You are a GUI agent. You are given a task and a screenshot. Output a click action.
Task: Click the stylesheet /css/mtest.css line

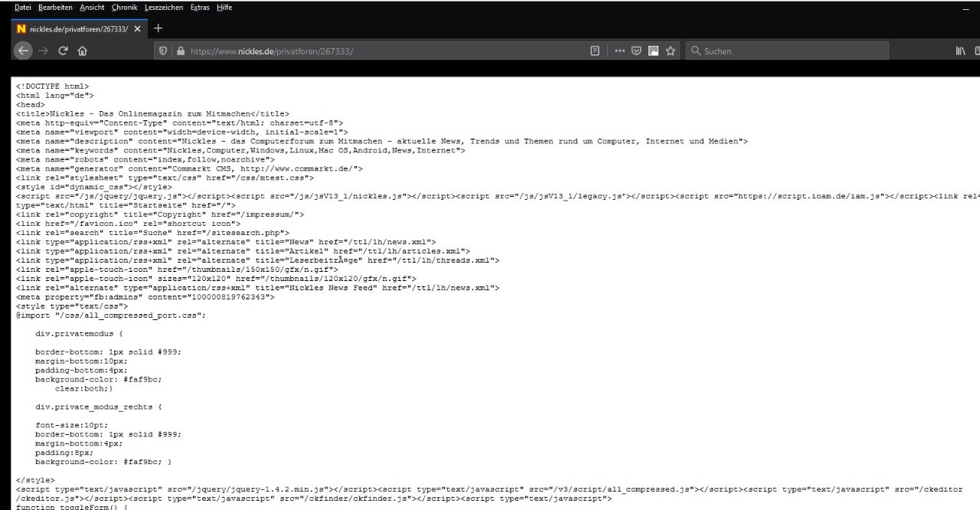pyautogui.click(x=165, y=178)
